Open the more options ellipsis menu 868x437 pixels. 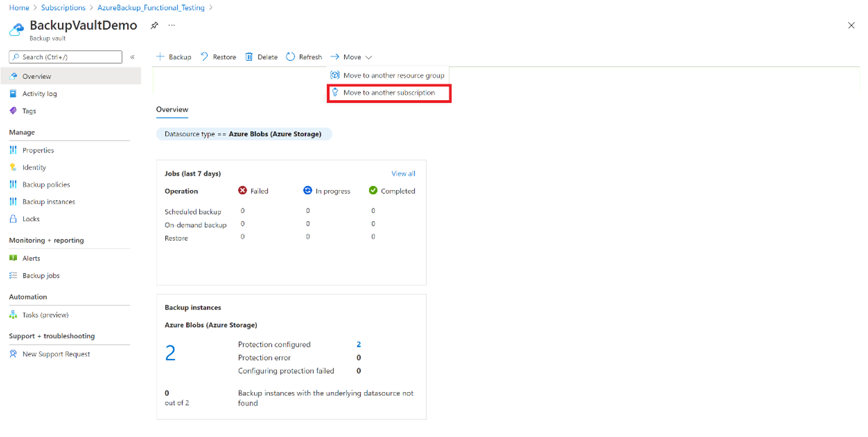tap(171, 25)
